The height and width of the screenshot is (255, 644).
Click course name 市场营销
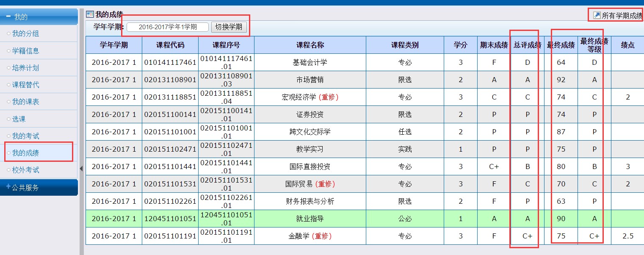310,80
